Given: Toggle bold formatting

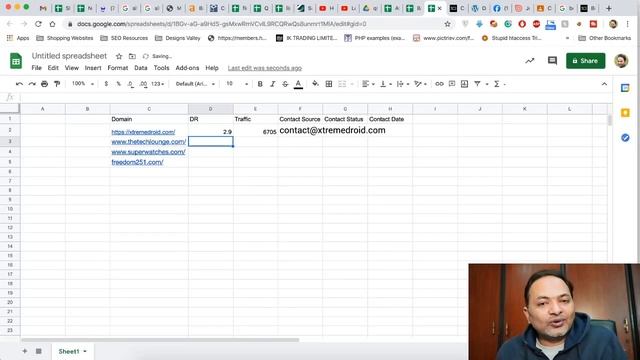Looking at the screenshot, I should (260, 84).
